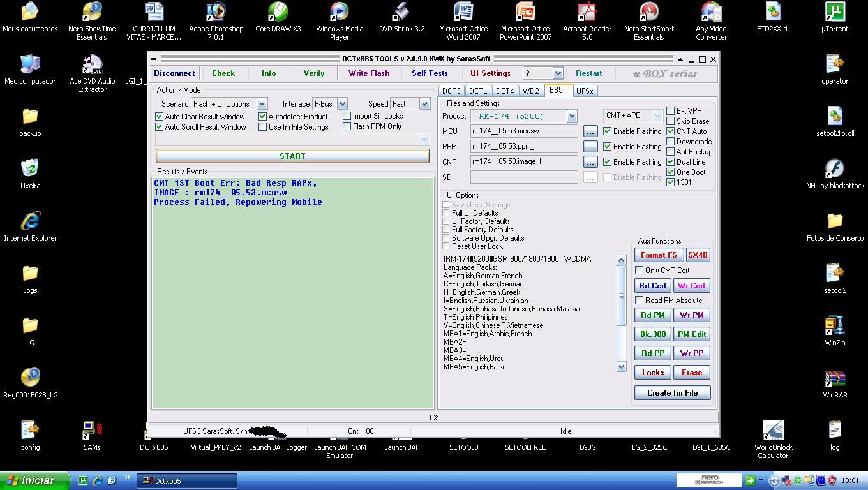Open the Nero StartSmart Essentials icon
868x490 pixels.
[x=648, y=20]
